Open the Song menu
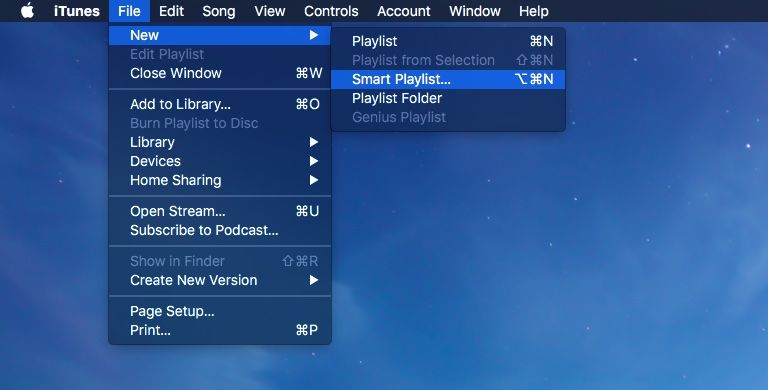Viewport: 768px width, 390px height. pos(218,11)
